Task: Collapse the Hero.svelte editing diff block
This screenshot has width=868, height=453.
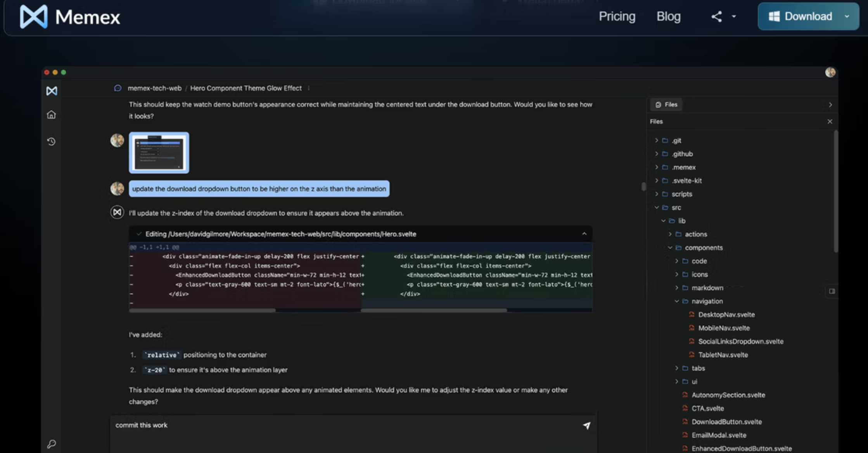Action: coord(584,234)
